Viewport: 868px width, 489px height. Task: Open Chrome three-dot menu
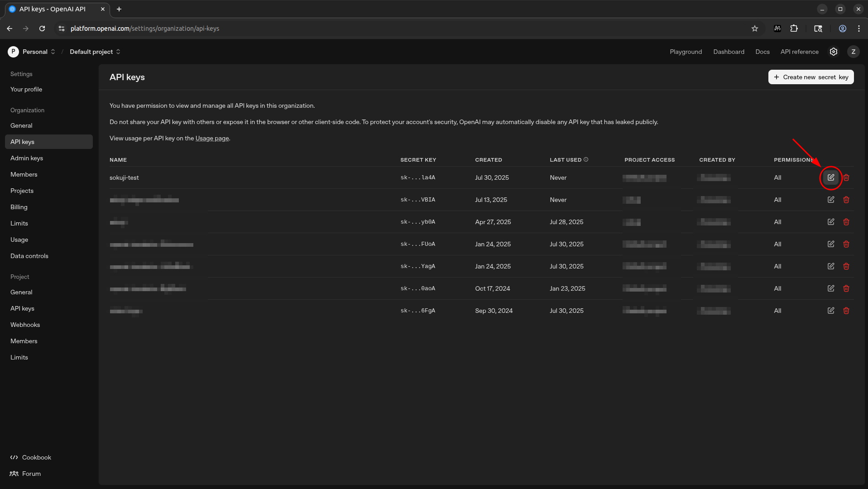[x=858, y=29]
